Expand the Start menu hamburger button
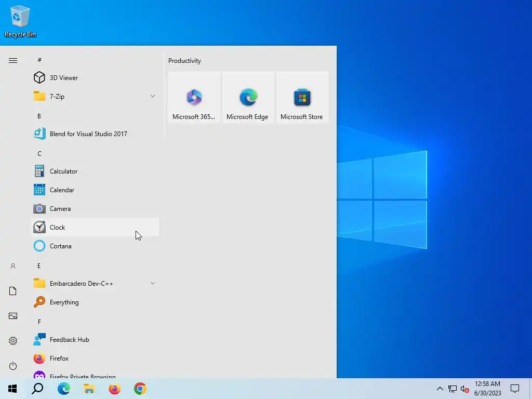 point(13,60)
